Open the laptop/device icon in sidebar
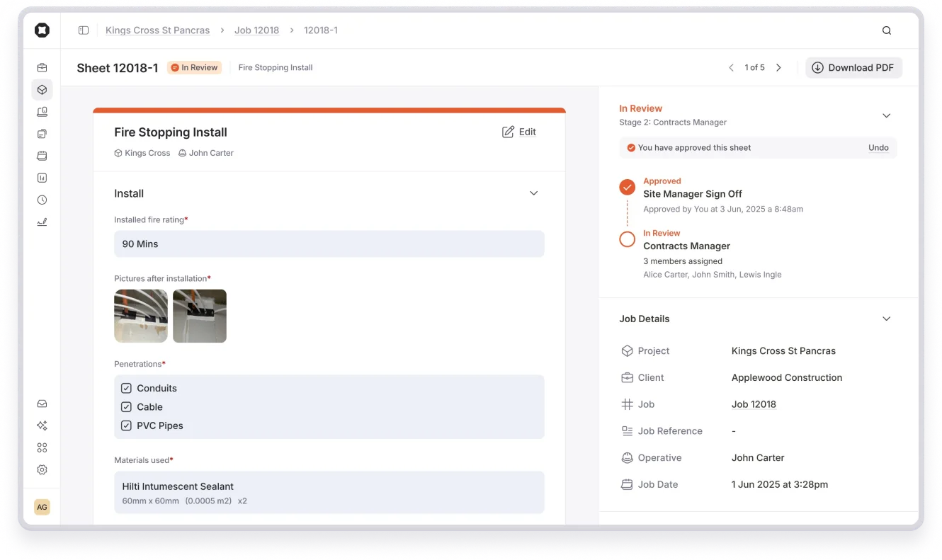 42,112
